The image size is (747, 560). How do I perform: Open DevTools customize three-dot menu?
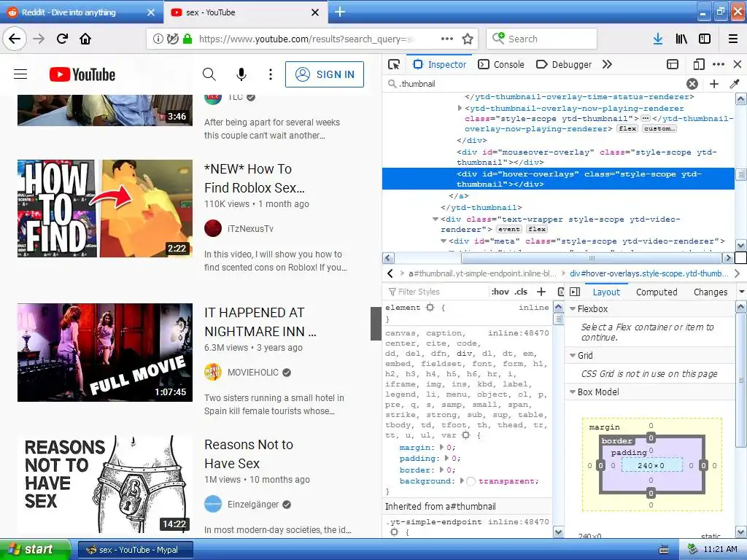click(719, 64)
